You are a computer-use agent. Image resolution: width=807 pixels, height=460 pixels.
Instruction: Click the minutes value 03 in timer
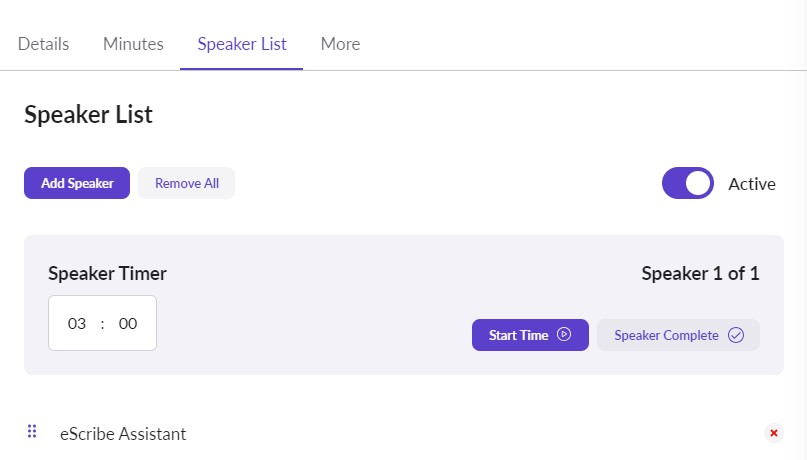[x=77, y=324]
